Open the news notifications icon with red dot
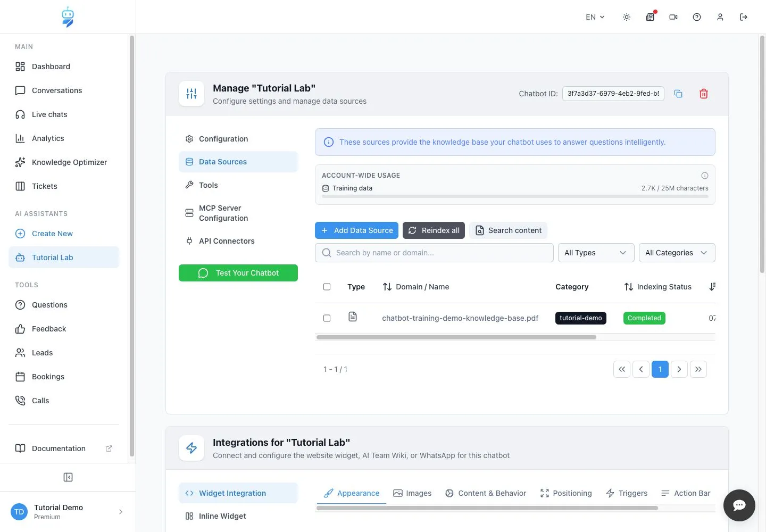 click(x=650, y=17)
